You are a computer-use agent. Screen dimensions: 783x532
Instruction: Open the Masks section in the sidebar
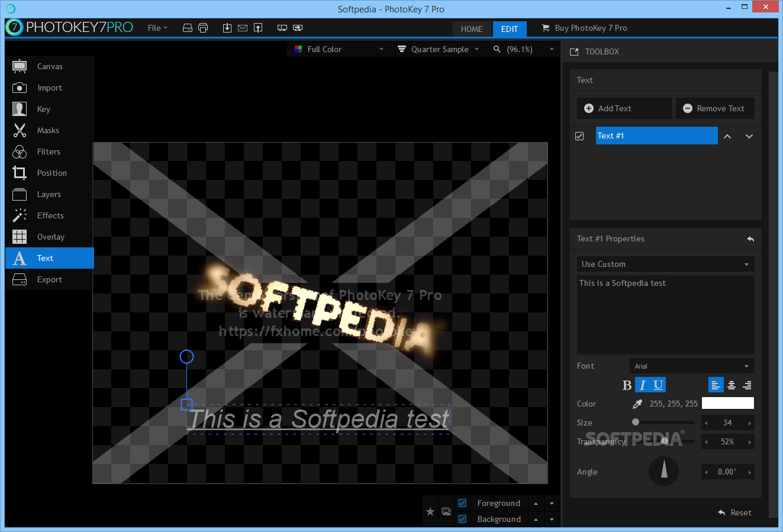point(50,130)
